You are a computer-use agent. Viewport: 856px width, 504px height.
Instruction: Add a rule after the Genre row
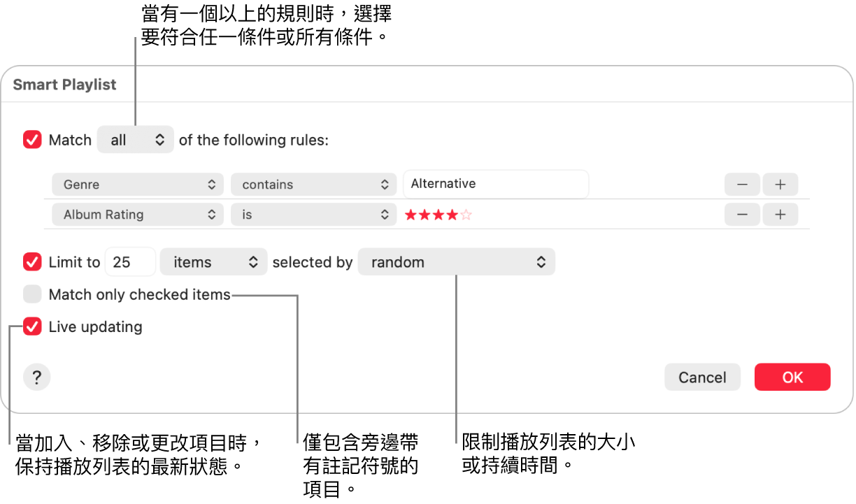pos(780,185)
